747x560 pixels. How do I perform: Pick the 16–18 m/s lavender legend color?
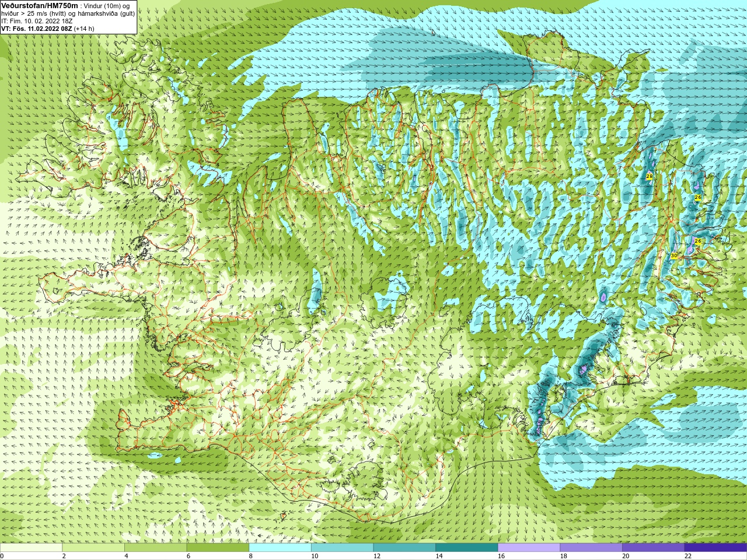tap(529, 548)
